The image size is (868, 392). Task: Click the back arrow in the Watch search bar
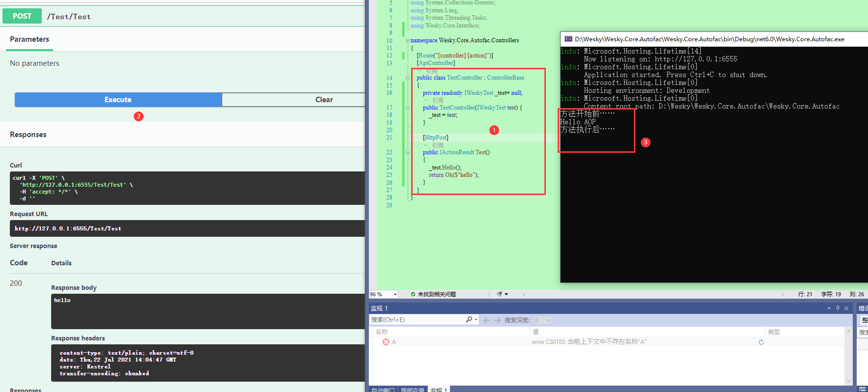pyautogui.click(x=487, y=320)
